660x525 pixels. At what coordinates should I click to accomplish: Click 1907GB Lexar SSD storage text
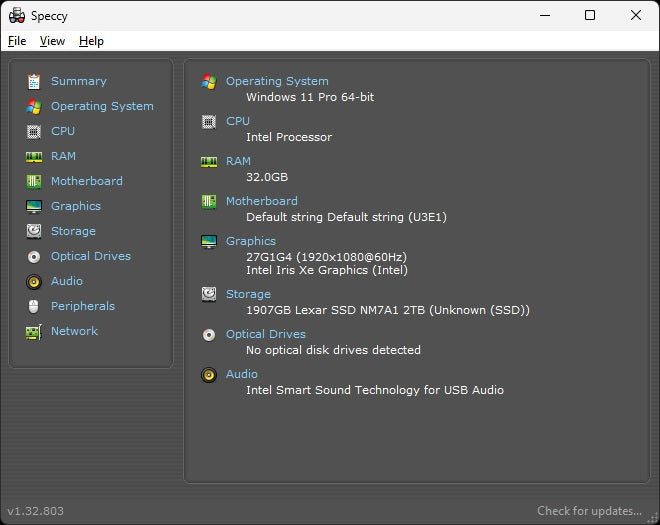click(388, 310)
